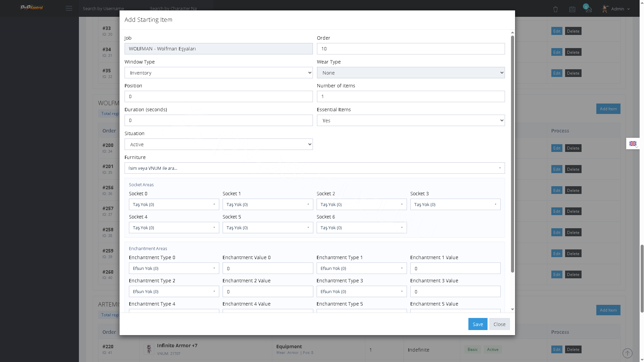Delete the row for order #258

click(573, 233)
